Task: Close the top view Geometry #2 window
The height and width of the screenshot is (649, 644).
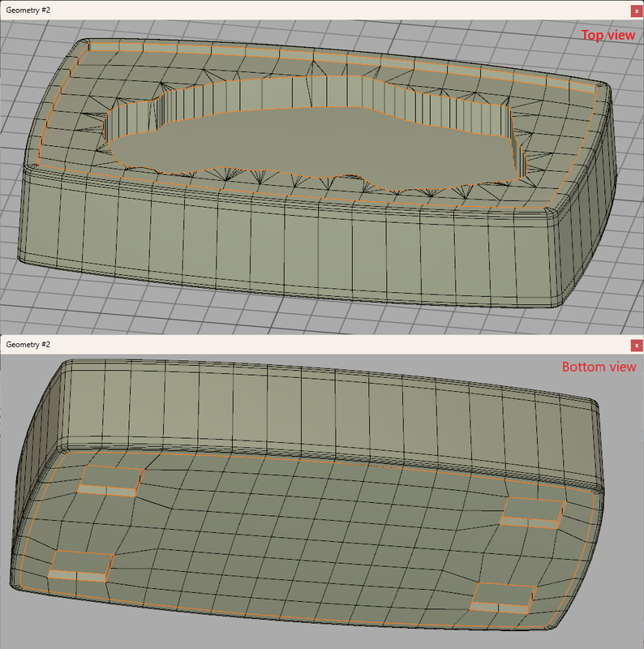Action: 637,11
